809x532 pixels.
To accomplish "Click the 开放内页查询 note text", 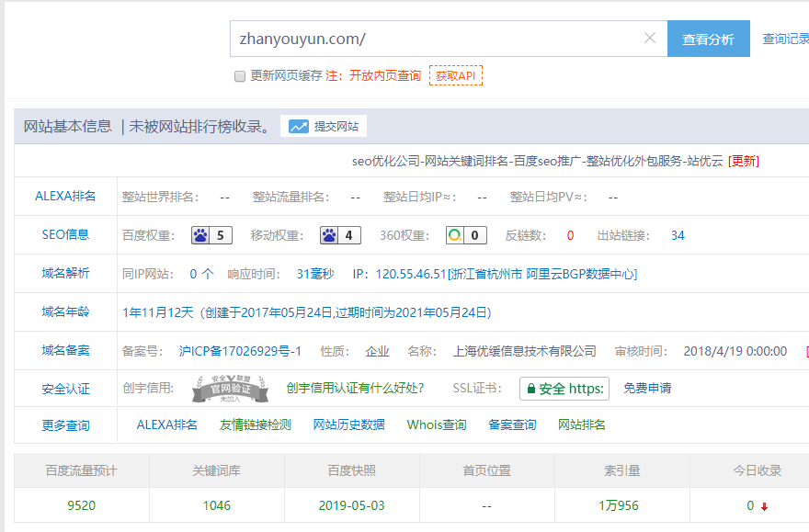I will click(385, 75).
